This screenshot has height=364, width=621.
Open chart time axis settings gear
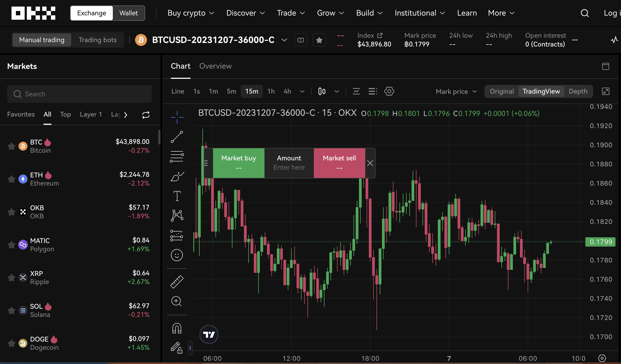click(602, 358)
